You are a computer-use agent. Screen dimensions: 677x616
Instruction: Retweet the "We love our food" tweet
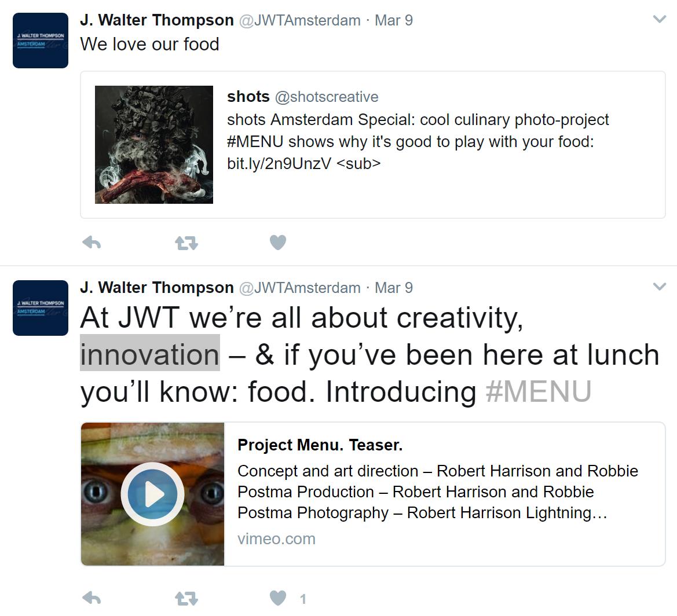click(186, 243)
